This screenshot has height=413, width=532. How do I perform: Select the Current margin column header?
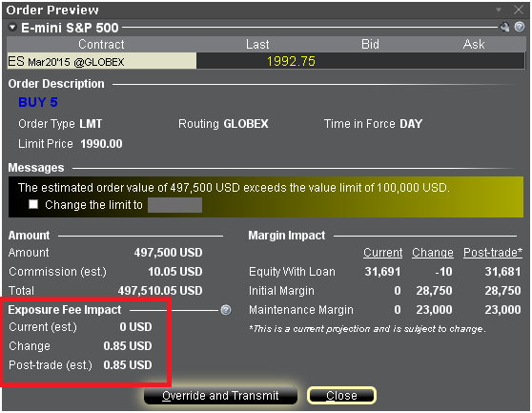pos(382,253)
